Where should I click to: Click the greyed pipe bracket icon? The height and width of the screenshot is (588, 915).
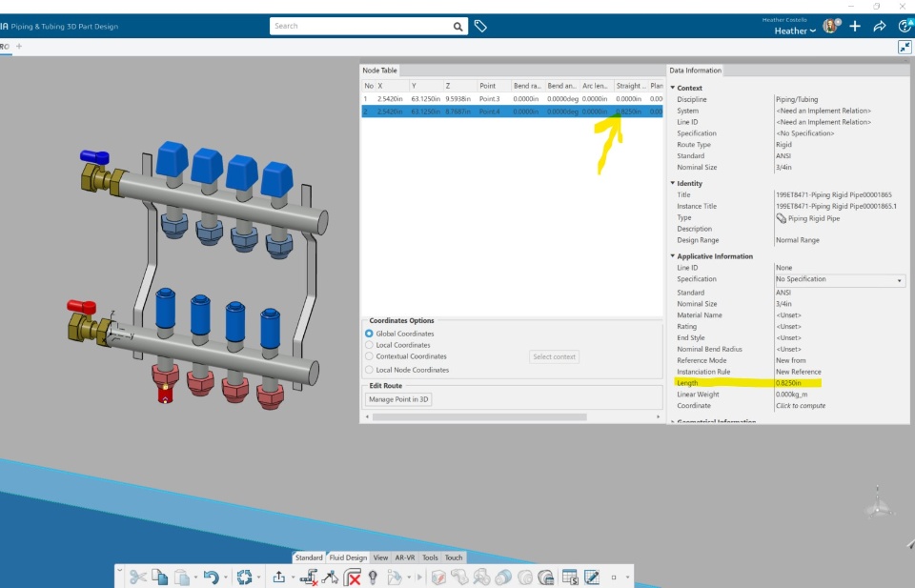tap(459, 577)
